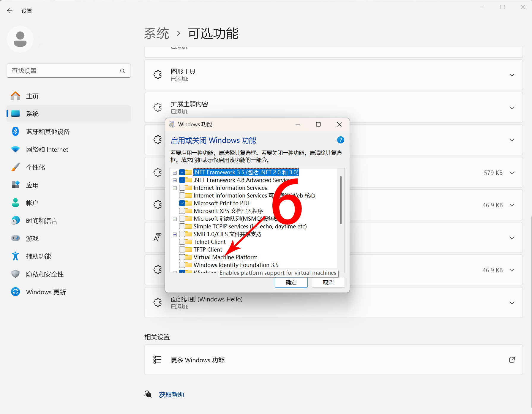532x414 pixels.
Task: Uncheck Microsoft Print to PDF
Action: [x=182, y=203]
